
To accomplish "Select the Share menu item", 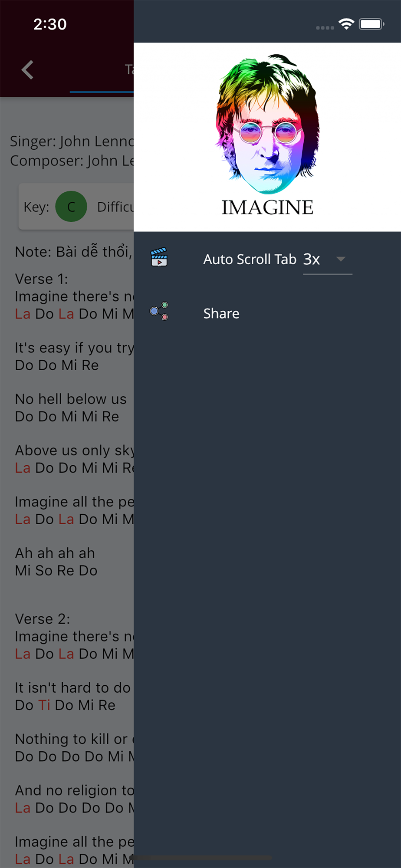I will [221, 313].
